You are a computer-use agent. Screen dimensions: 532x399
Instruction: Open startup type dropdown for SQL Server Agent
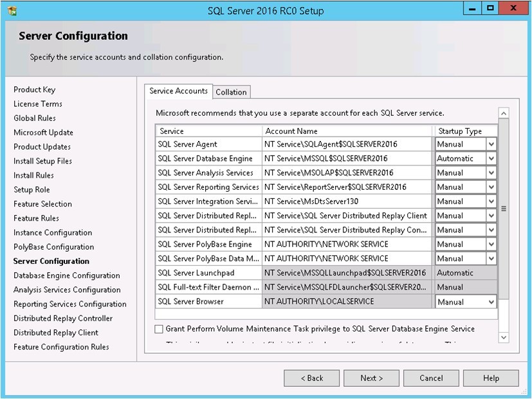click(491, 144)
